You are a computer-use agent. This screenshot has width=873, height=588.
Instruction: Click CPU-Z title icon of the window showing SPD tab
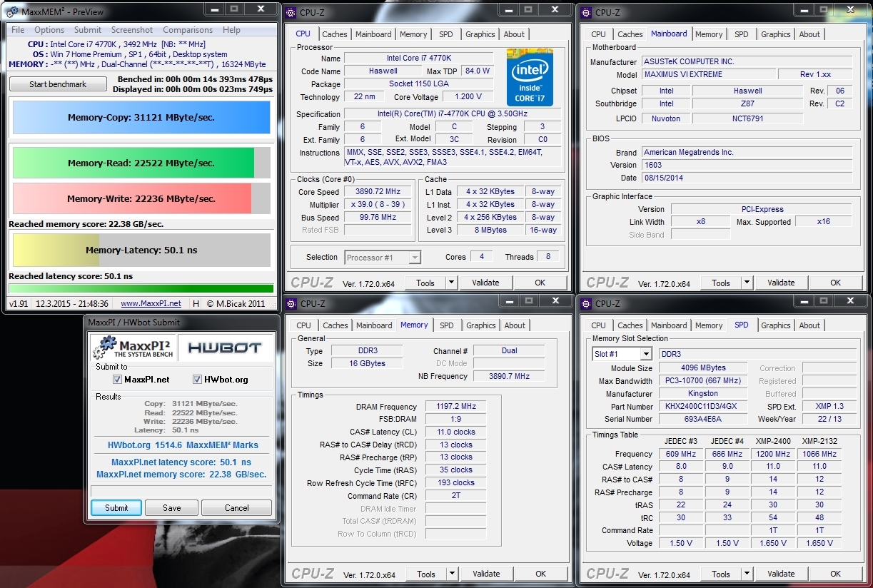coord(587,303)
